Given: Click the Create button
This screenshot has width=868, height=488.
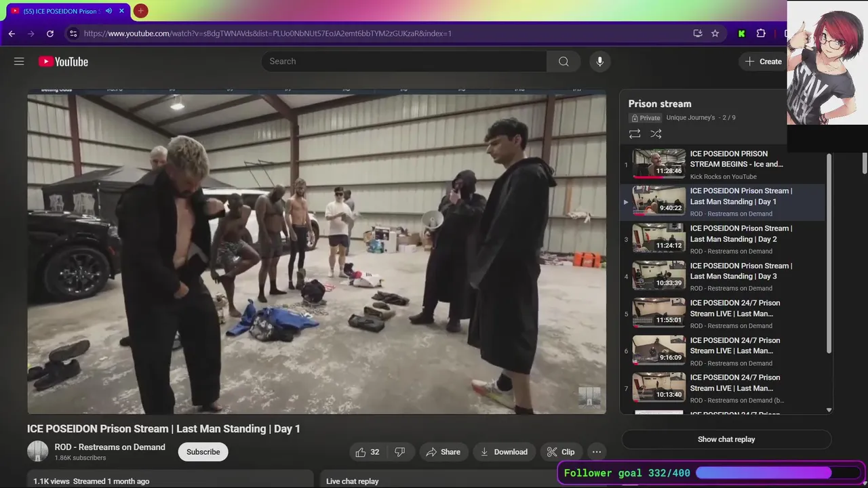Looking at the screenshot, I should pos(764,62).
